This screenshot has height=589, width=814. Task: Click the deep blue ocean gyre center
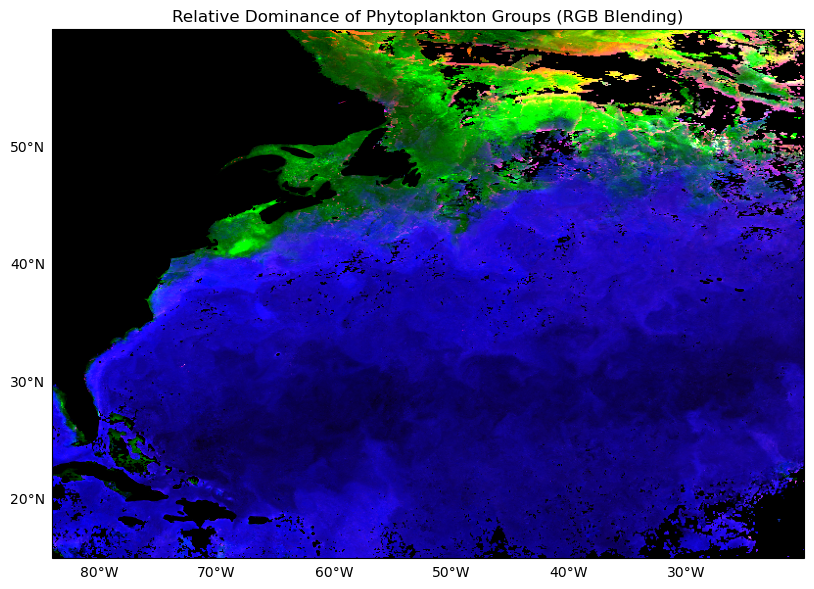(400, 400)
